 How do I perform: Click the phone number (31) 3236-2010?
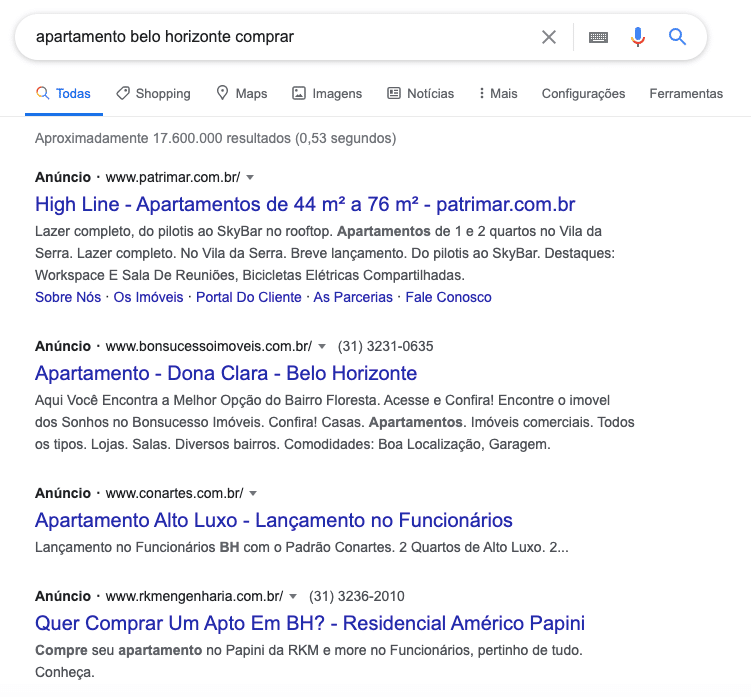pos(357,596)
